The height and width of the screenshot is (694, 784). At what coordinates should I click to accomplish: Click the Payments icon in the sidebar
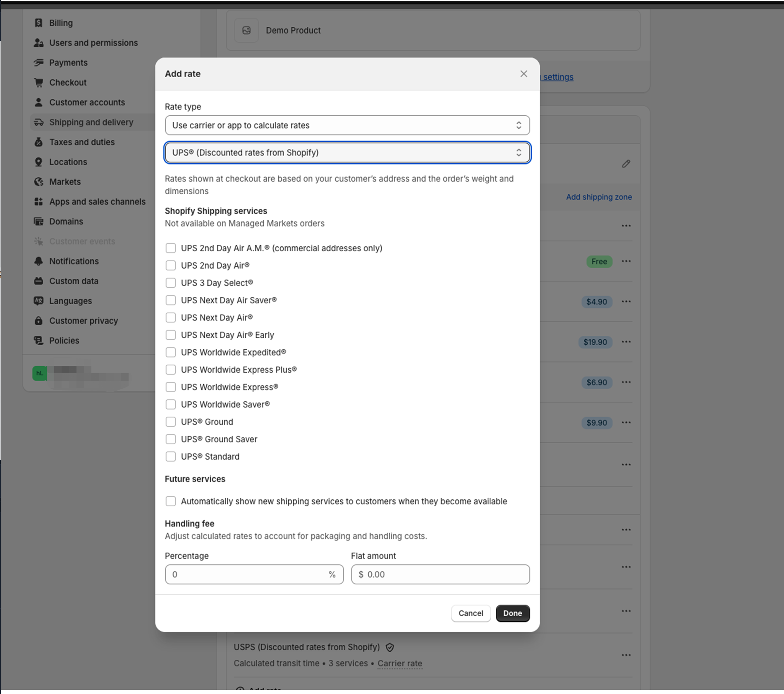pos(38,62)
